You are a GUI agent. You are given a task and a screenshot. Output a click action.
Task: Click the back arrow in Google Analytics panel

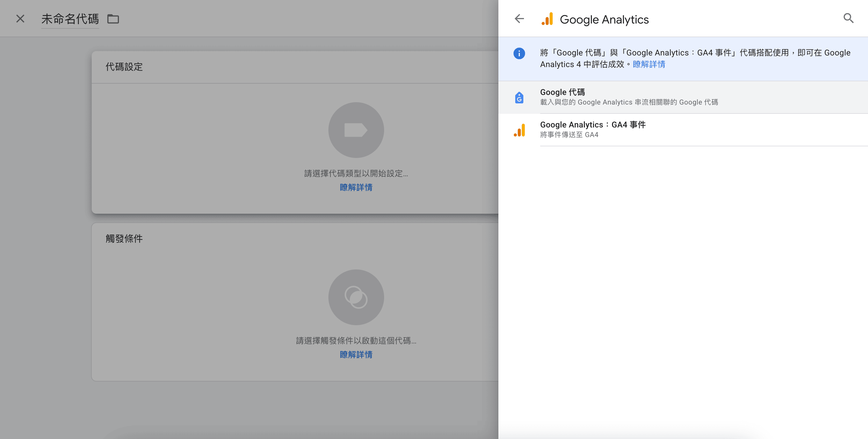click(x=519, y=19)
